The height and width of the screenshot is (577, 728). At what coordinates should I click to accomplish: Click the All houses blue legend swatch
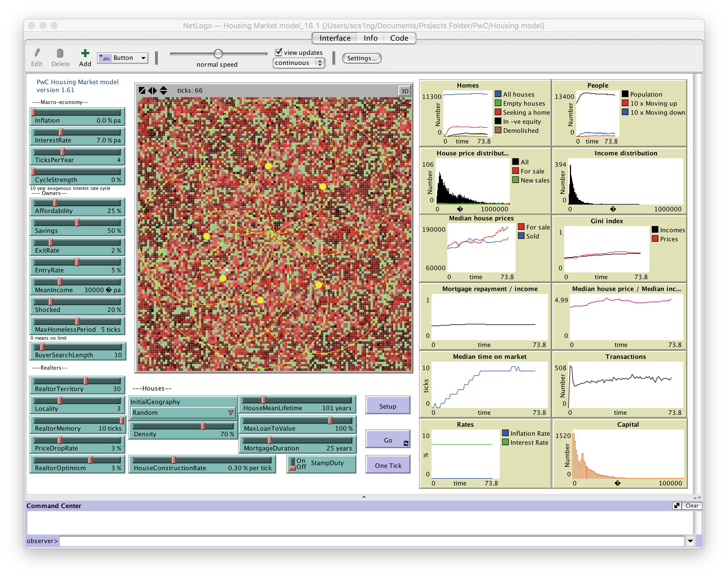click(x=498, y=94)
